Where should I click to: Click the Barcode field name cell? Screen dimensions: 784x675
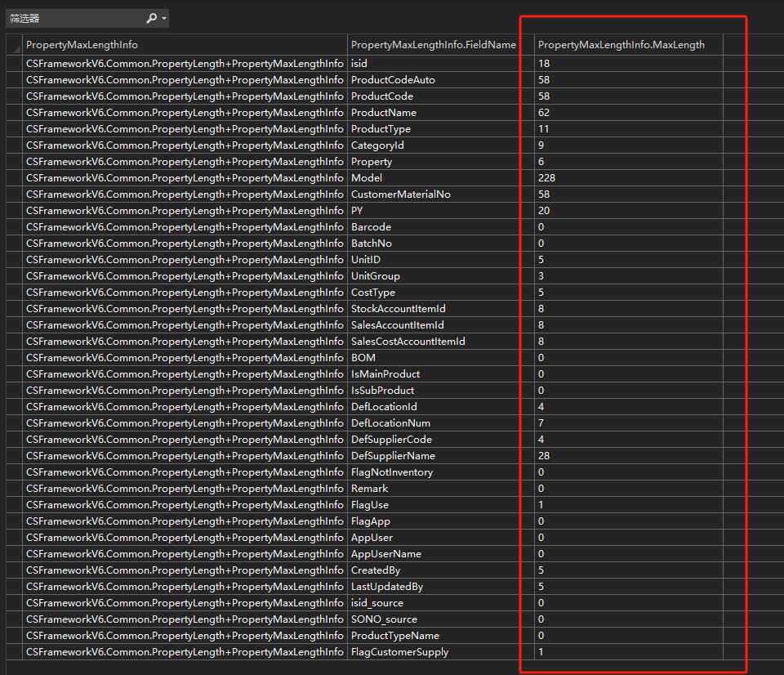[371, 227]
